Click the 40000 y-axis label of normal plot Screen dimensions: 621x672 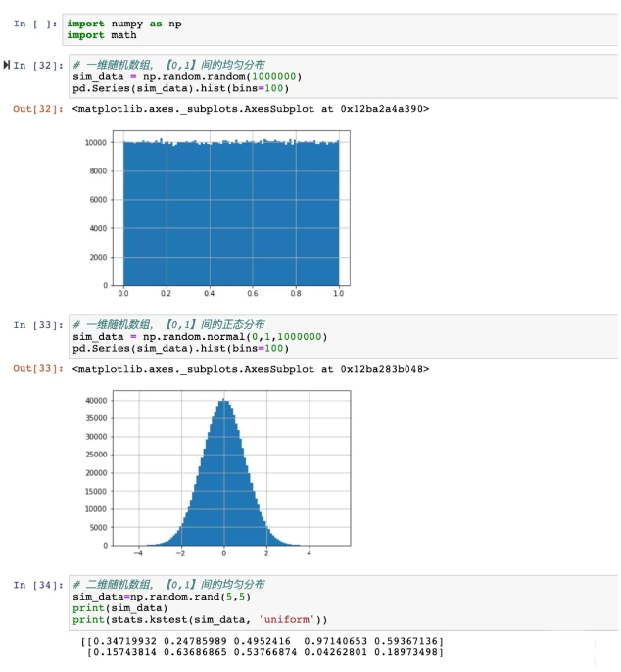coord(96,401)
